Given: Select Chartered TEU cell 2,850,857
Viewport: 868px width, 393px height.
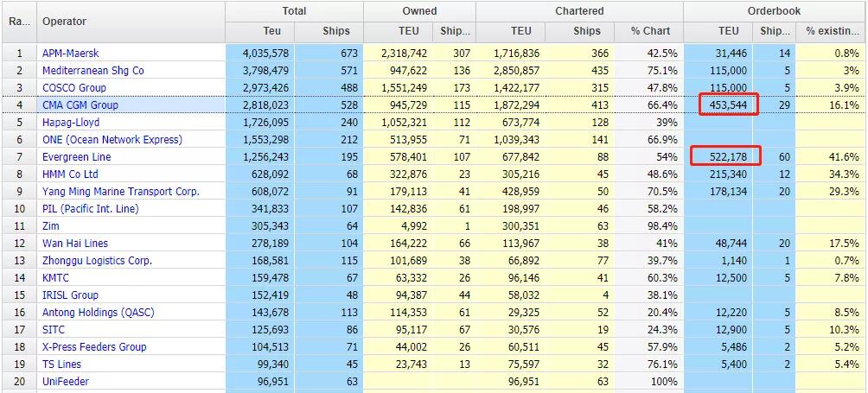Looking at the screenshot, I should (511, 71).
